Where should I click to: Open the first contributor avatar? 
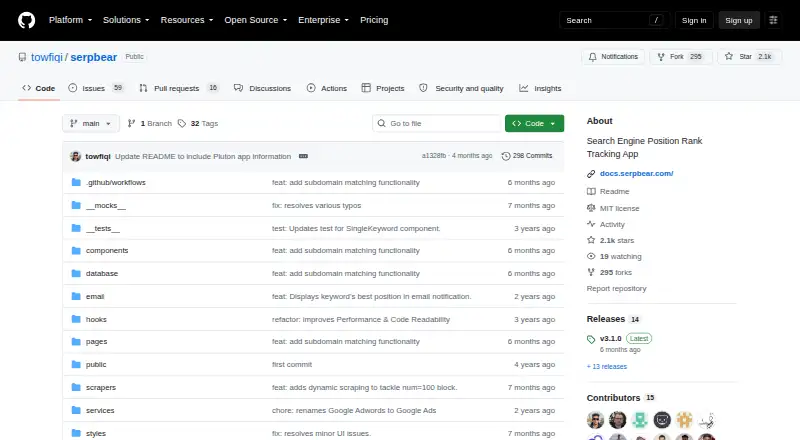click(595, 420)
